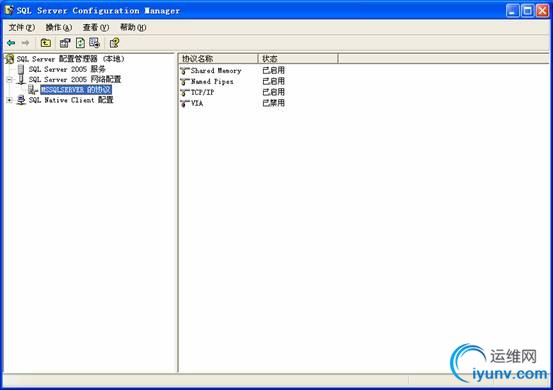
Task: Click the Back arrow toolbar icon
Action: [x=11, y=43]
